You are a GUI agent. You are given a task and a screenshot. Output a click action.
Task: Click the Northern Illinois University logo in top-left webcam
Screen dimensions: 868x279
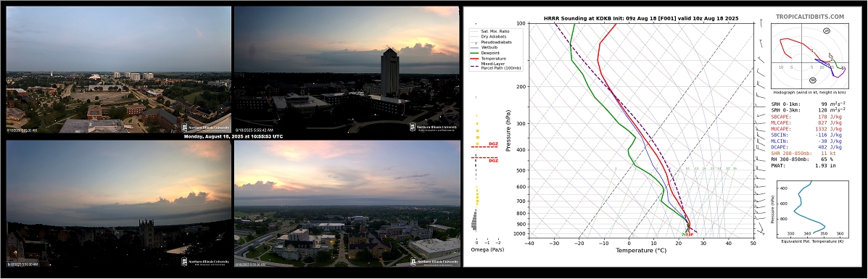pyautogui.click(x=204, y=127)
